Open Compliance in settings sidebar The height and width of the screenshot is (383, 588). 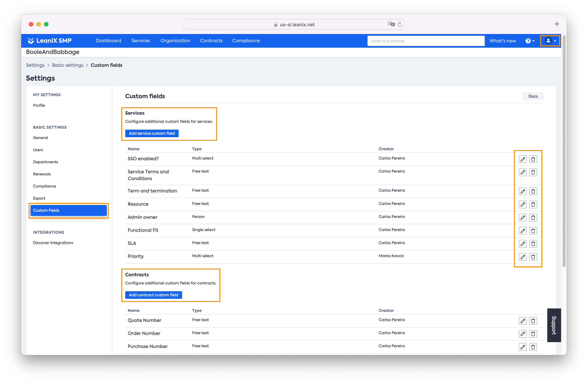click(44, 186)
